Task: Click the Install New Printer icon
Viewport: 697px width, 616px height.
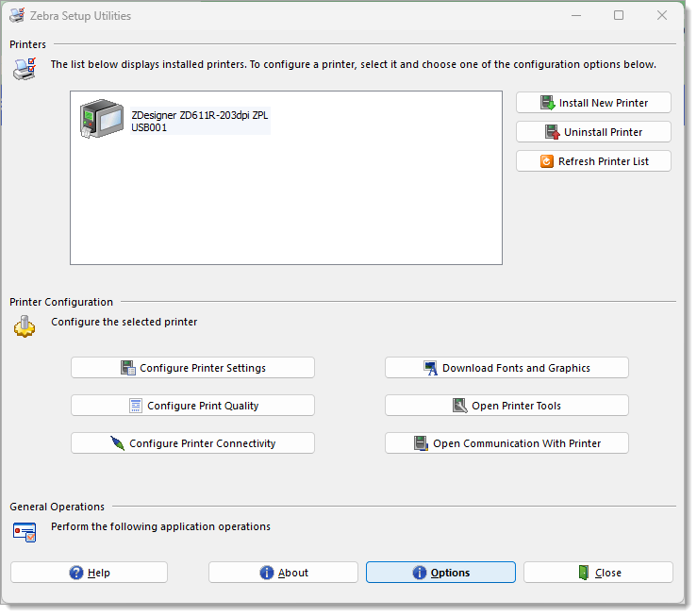Action: click(x=548, y=103)
